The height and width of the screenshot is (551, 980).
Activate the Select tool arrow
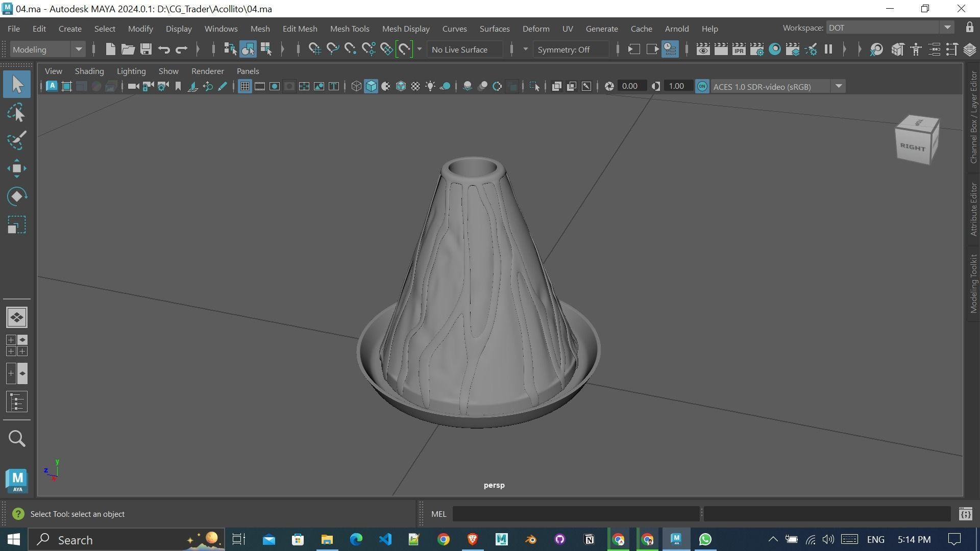coord(17,85)
